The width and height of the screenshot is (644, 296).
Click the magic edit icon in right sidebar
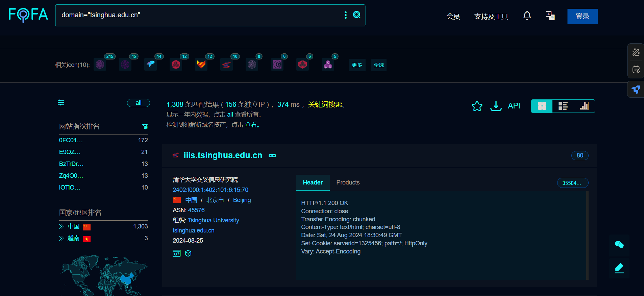636,52
